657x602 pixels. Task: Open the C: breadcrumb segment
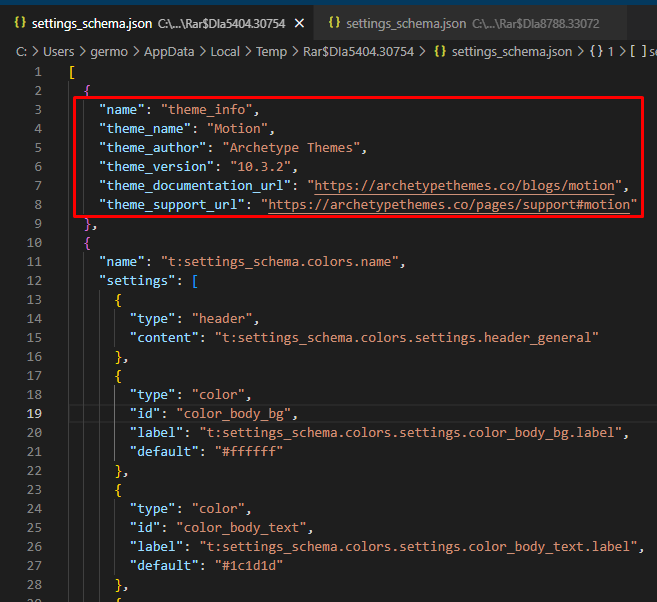[21, 52]
